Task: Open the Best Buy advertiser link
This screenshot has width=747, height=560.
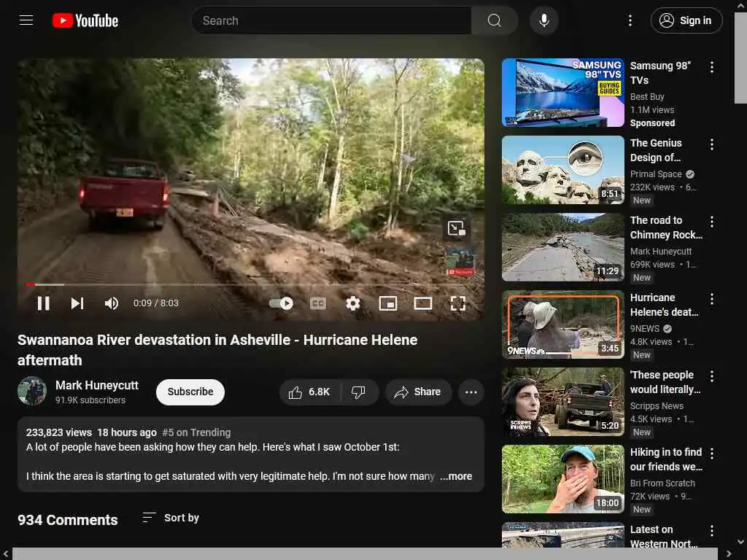Action: [x=647, y=97]
